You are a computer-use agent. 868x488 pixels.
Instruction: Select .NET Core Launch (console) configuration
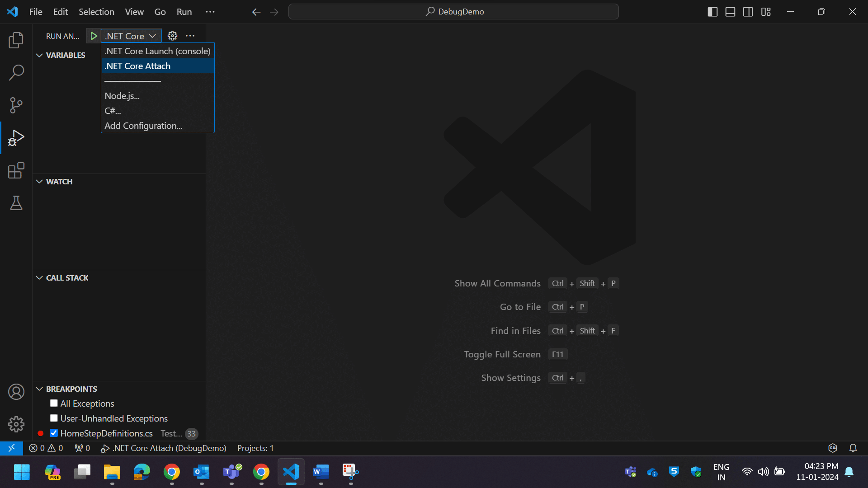(157, 51)
